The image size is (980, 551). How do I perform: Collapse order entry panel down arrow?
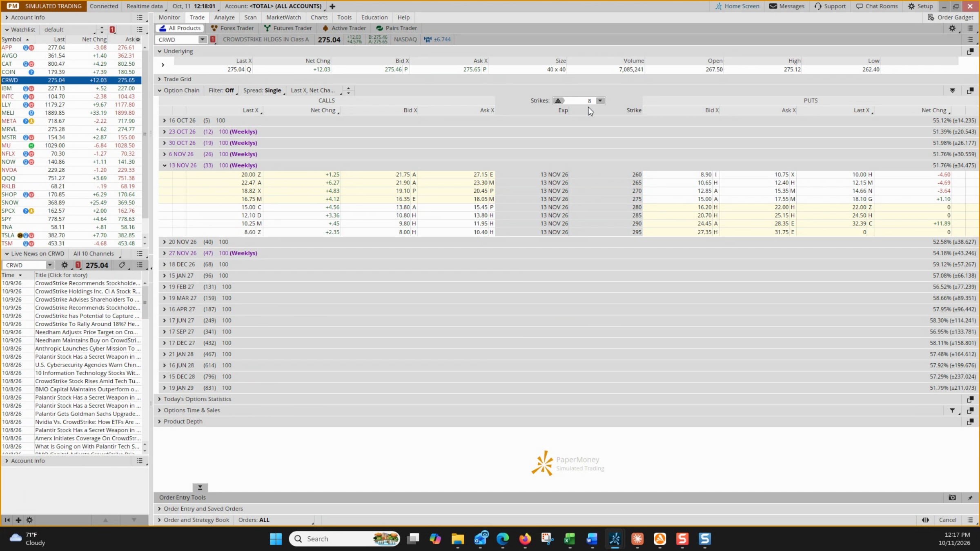coord(200,487)
